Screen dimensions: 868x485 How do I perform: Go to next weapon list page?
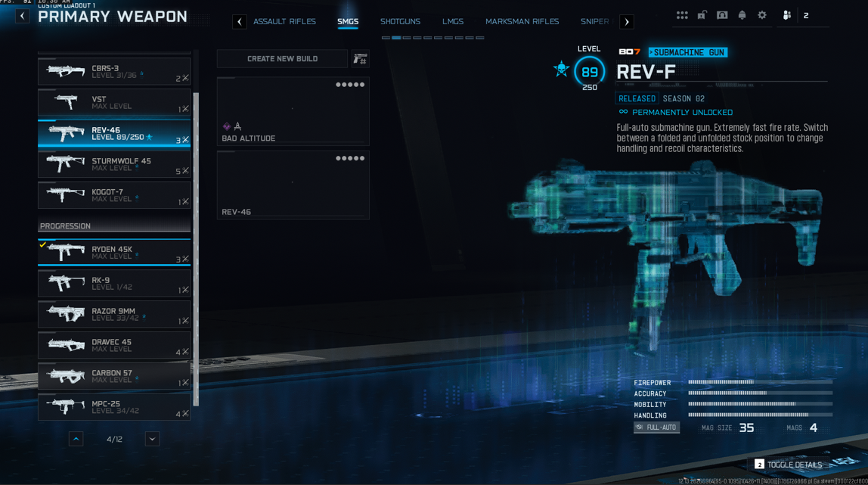pos(152,439)
